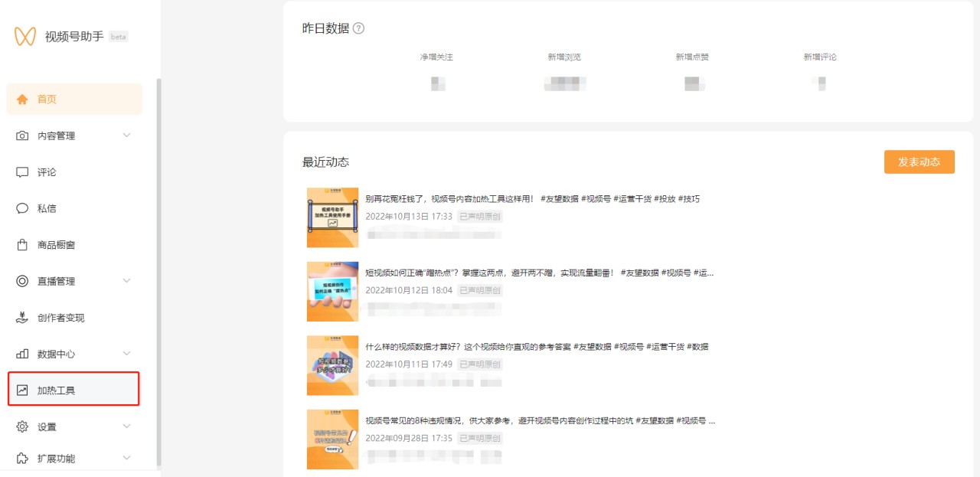Click the 已声明原创 tag on October 12 post
Image resolution: width=980 pixels, height=477 pixels.
[x=480, y=291]
